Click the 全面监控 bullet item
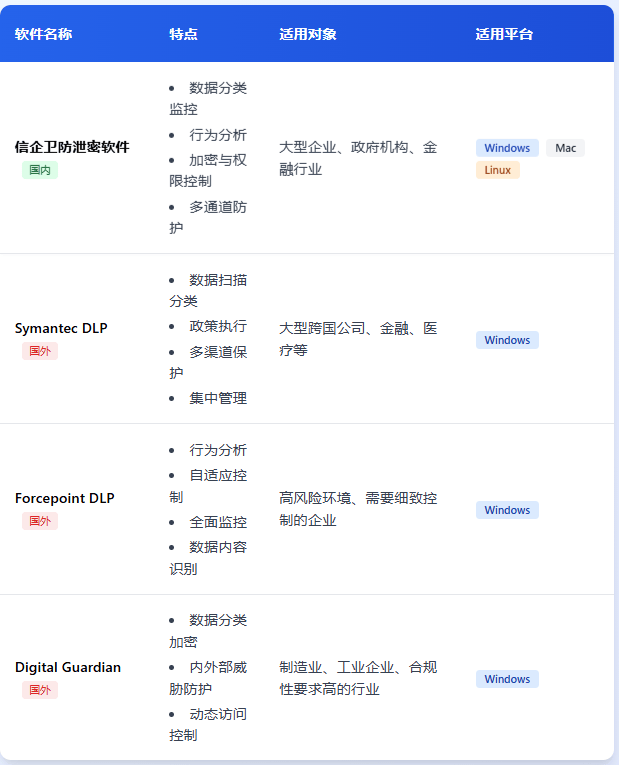The width and height of the screenshot is (619, 765). [x=208, y=522]
